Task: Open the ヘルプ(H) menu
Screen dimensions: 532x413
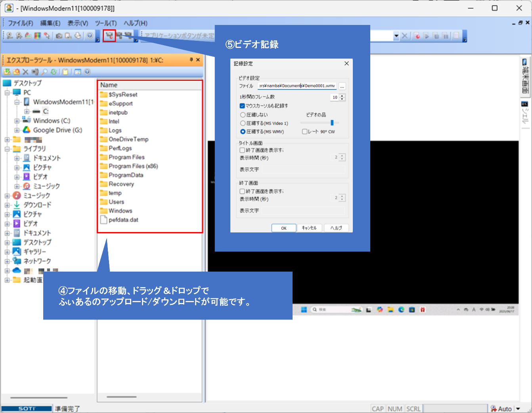Action: click(x=136, y=23)
